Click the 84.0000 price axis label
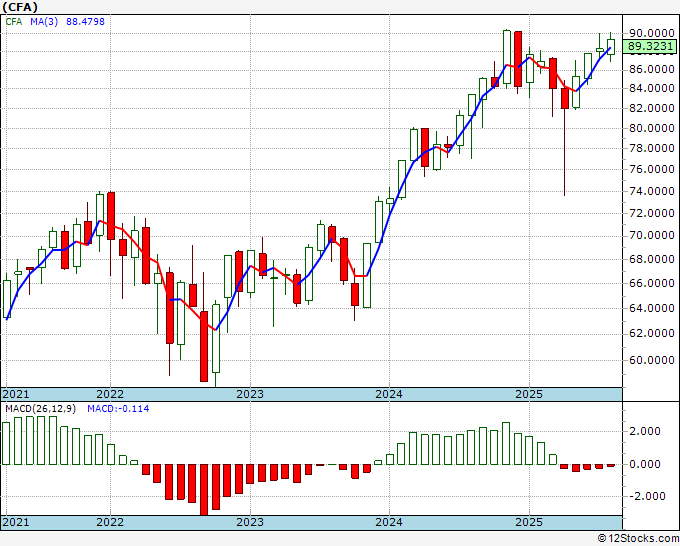 [651, 88]
